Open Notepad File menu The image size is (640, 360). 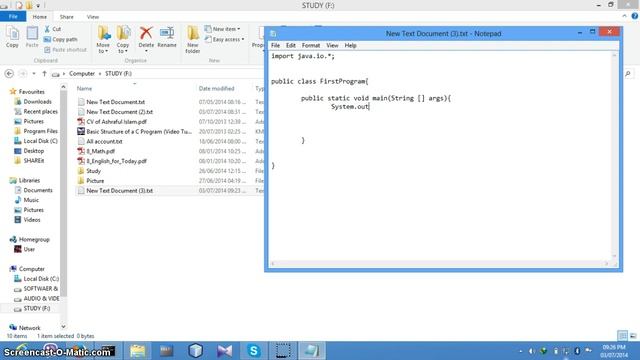point(276,45)
